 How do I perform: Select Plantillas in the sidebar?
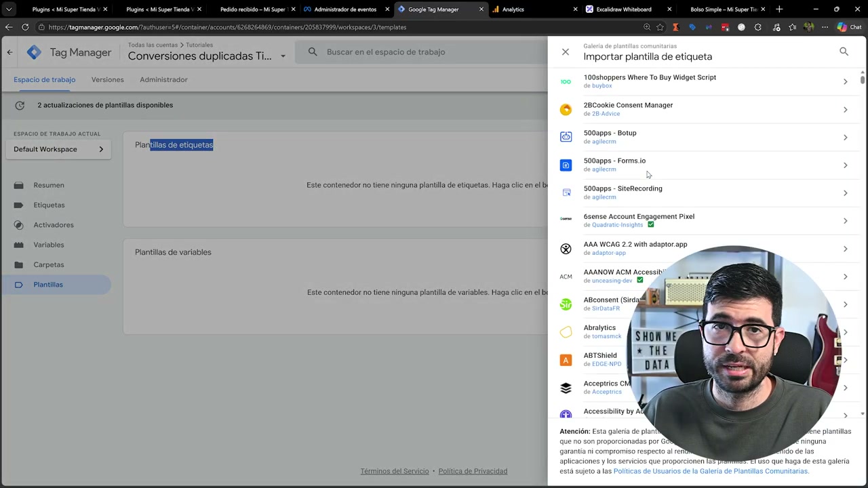click(56, 285)
